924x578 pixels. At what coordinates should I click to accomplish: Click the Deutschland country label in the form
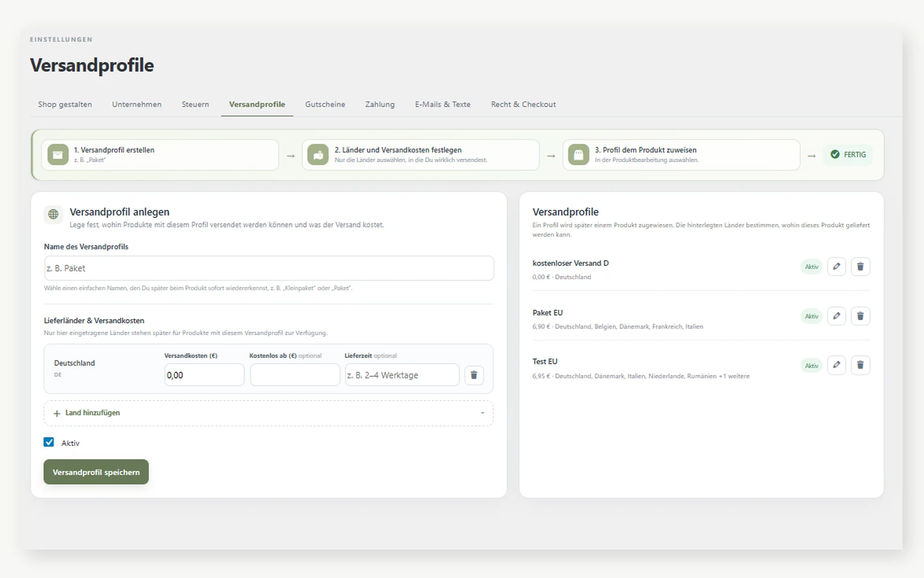click(74, 363)
